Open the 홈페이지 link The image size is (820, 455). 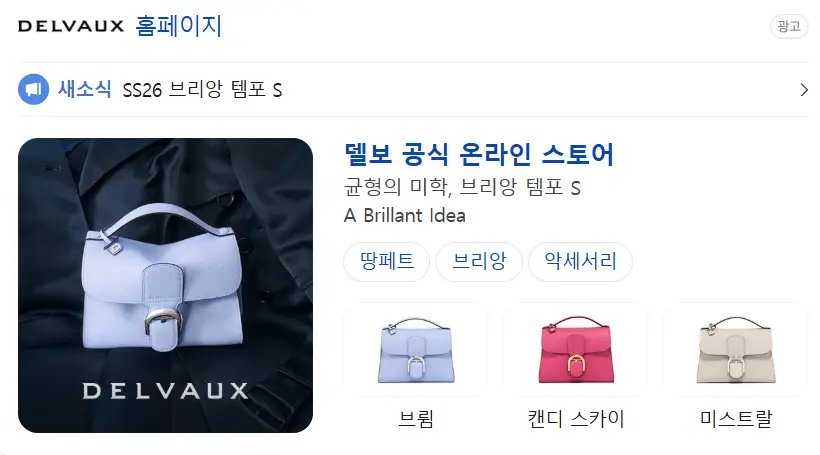[x=179, y=26]
